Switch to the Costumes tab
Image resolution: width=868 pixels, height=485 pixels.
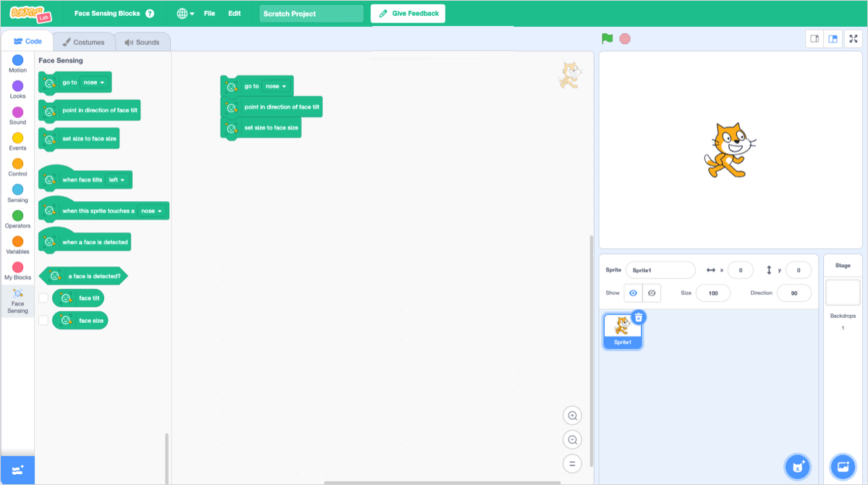coord(83,42)
